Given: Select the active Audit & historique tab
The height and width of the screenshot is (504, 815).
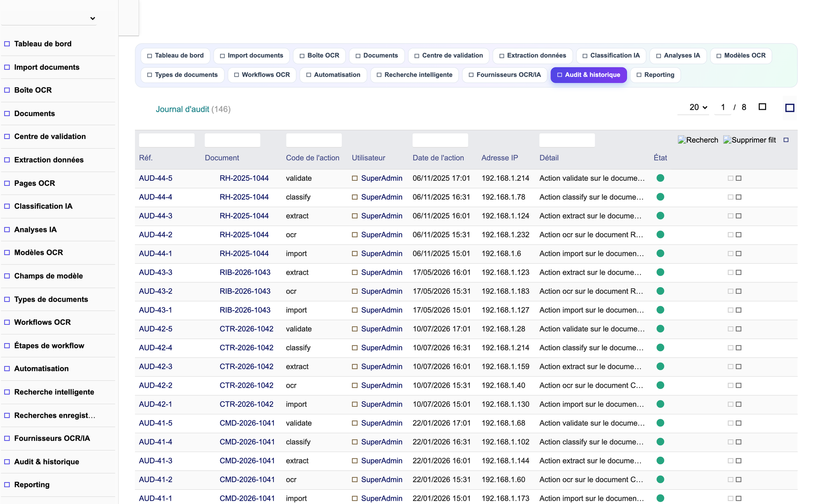Looking at the screenshot, I should (588, 75).
